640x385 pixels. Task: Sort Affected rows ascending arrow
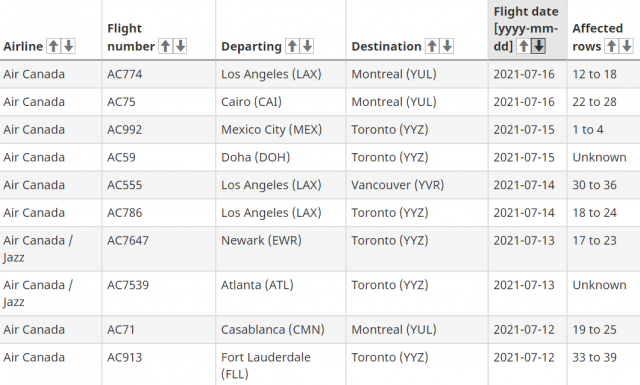611,46
